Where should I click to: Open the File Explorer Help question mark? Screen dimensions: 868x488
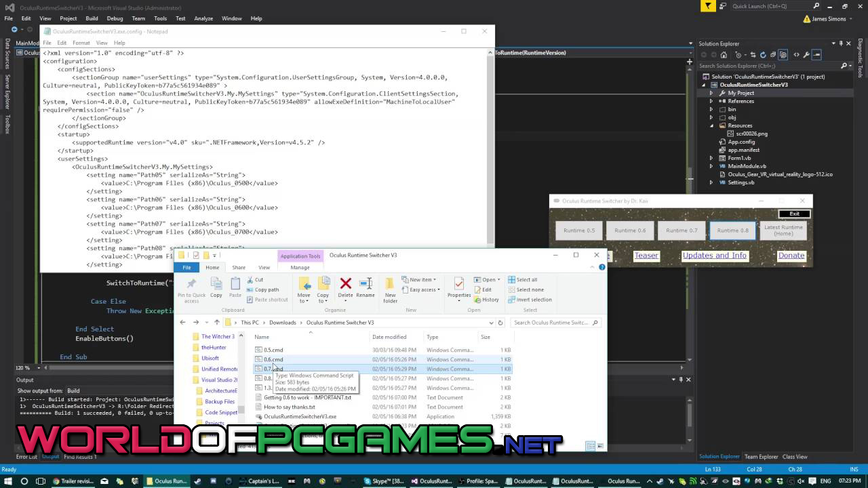click(x=601, y=267)
